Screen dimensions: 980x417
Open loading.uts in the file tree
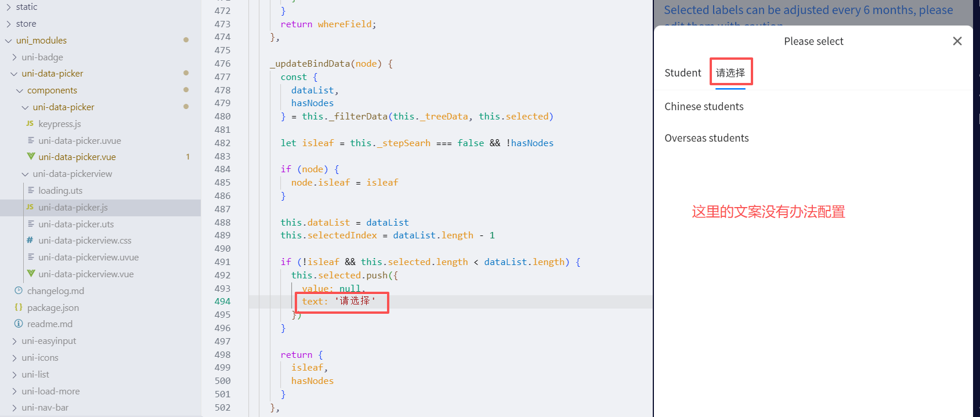[x=60, y=190]
